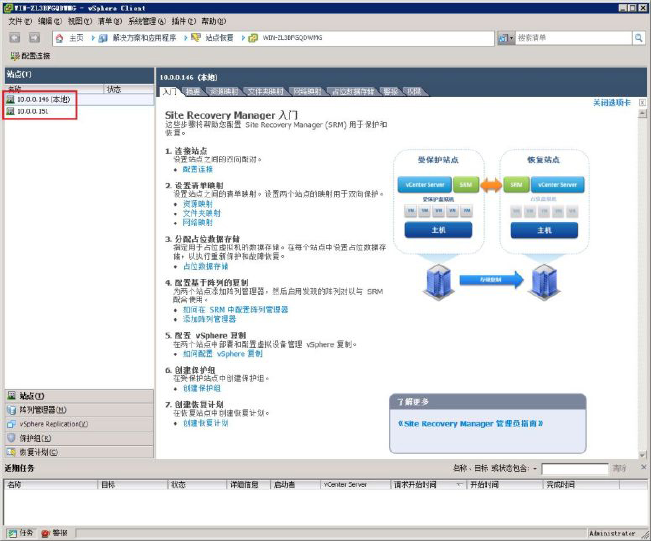Click the 完成时间 column header in tasks
Image resolution: width=651 pixels, height=541 pixels.
(x=581, y=485)
